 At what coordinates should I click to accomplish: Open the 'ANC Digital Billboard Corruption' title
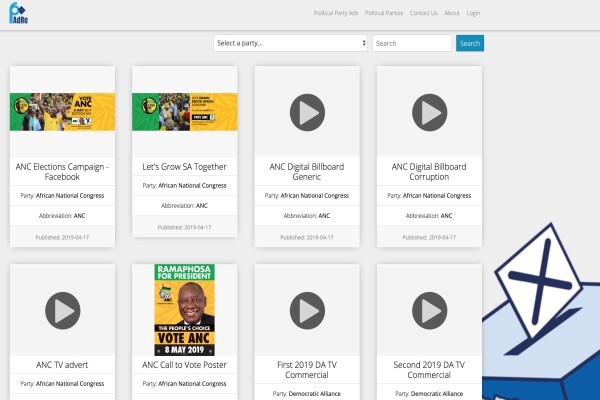pos(429,171)
